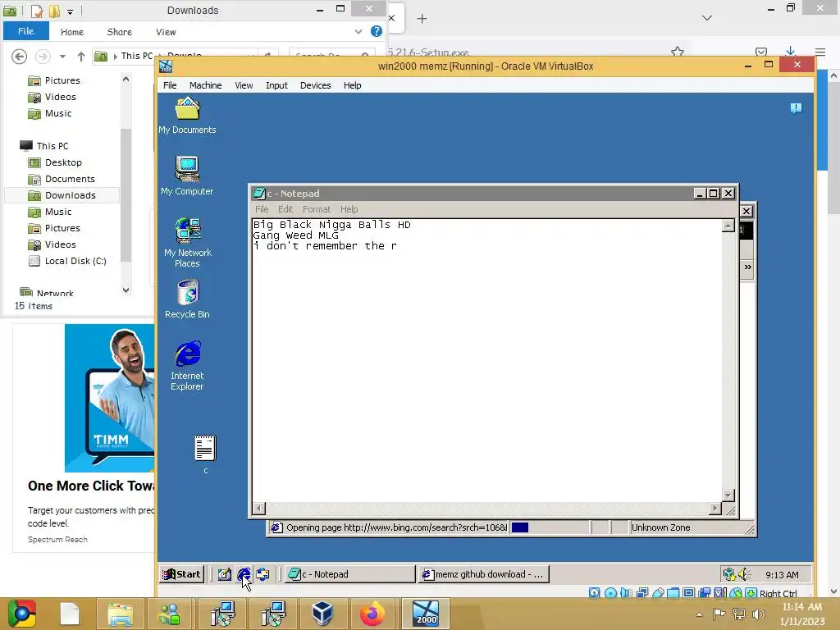Open File tab in Downloads explorer
The width and height of the screenshot is (840, 630).
pyautogui.click(x=25, y=31)
